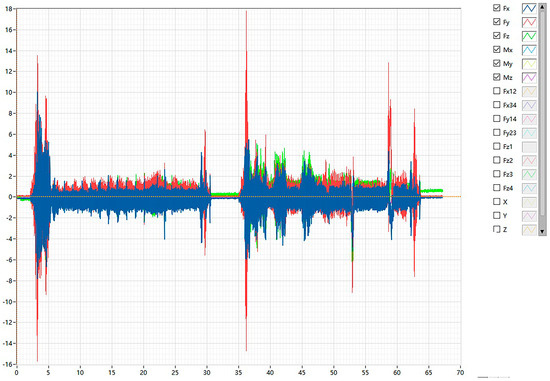The width and height of the screenshot is (550, 381).
Task: Click the x-axis start value 0
Action: [16, 373]
